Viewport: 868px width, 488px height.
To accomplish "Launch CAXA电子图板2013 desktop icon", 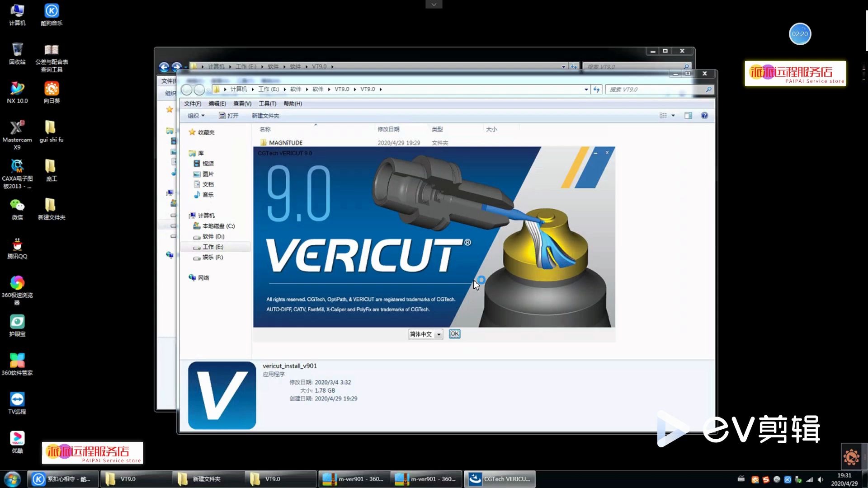I will coord(17,174).
